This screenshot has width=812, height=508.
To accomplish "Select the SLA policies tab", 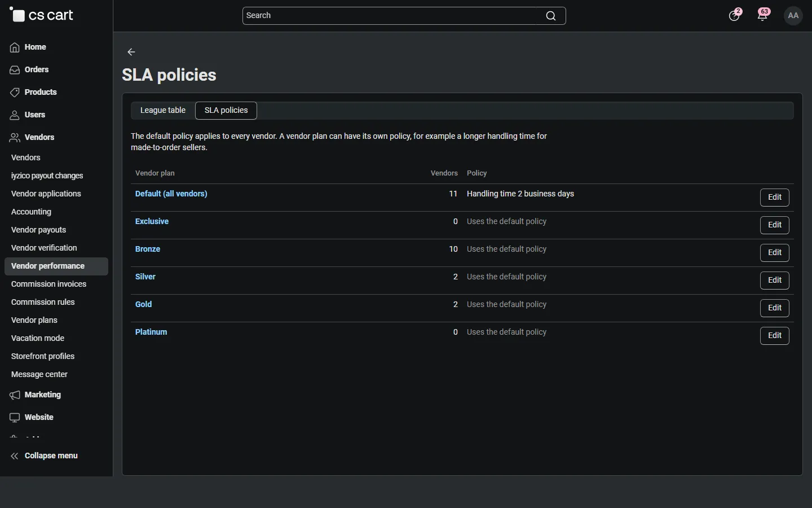I will (226, 111).
